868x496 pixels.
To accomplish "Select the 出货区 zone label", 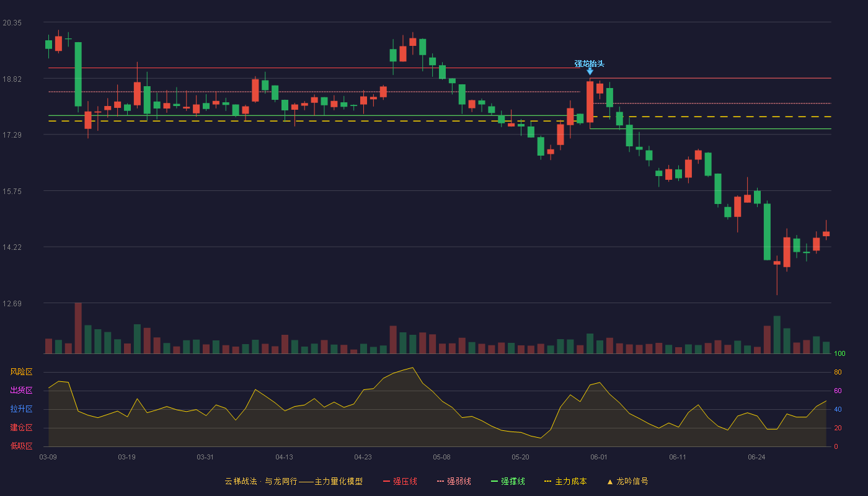I will coord(21,391).
